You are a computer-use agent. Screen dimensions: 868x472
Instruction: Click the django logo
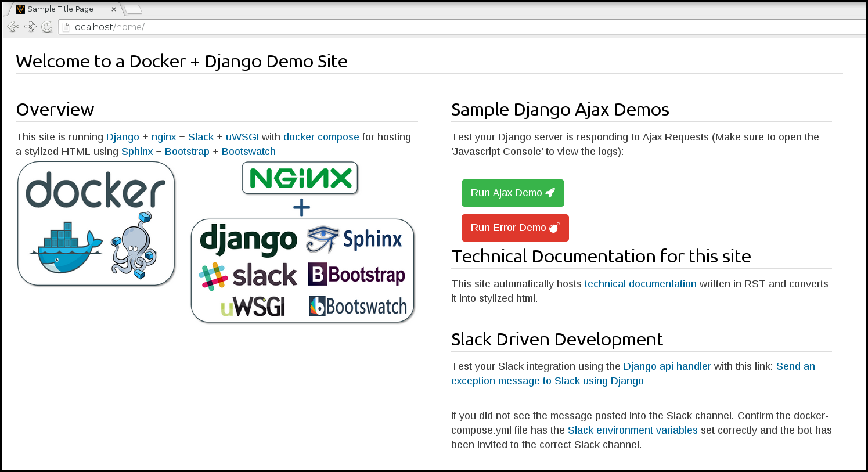click(x=248, y=239)
